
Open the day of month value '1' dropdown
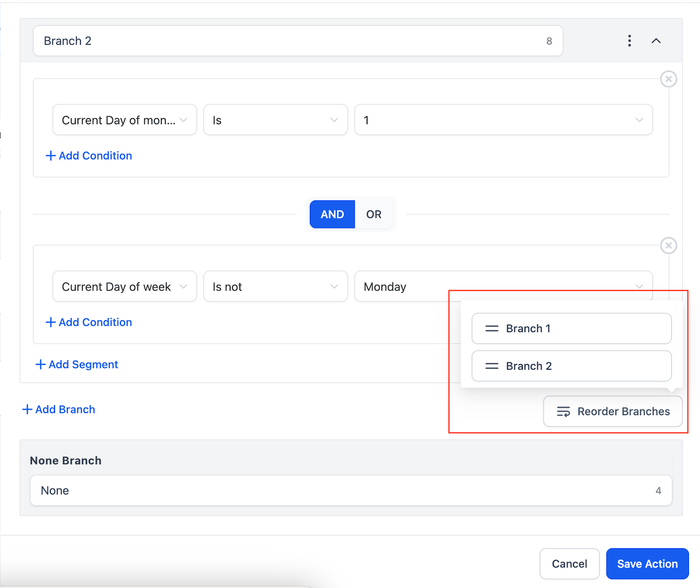(504, 120)
